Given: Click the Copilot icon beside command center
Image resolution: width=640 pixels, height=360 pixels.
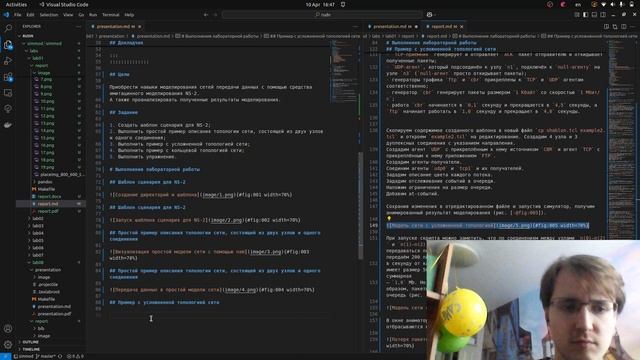Looking at the screenshot, I should click(x=429, y=15).
